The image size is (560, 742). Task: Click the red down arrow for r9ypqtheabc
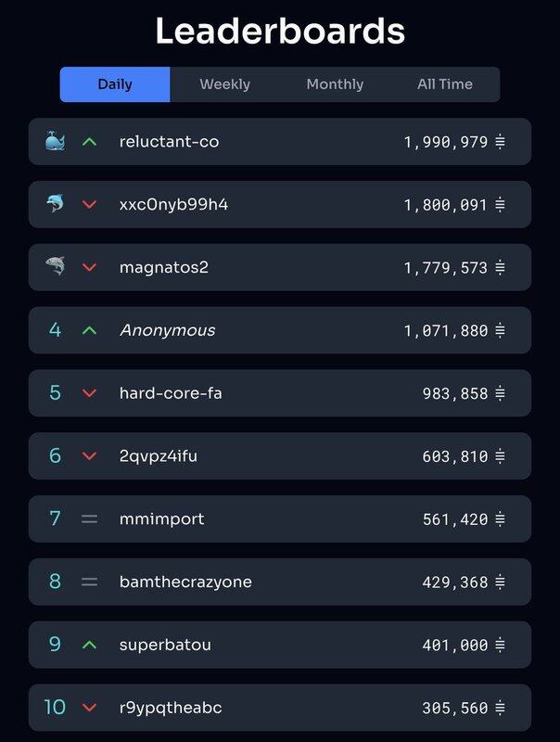pyautogui.click(x=89, y=708)
